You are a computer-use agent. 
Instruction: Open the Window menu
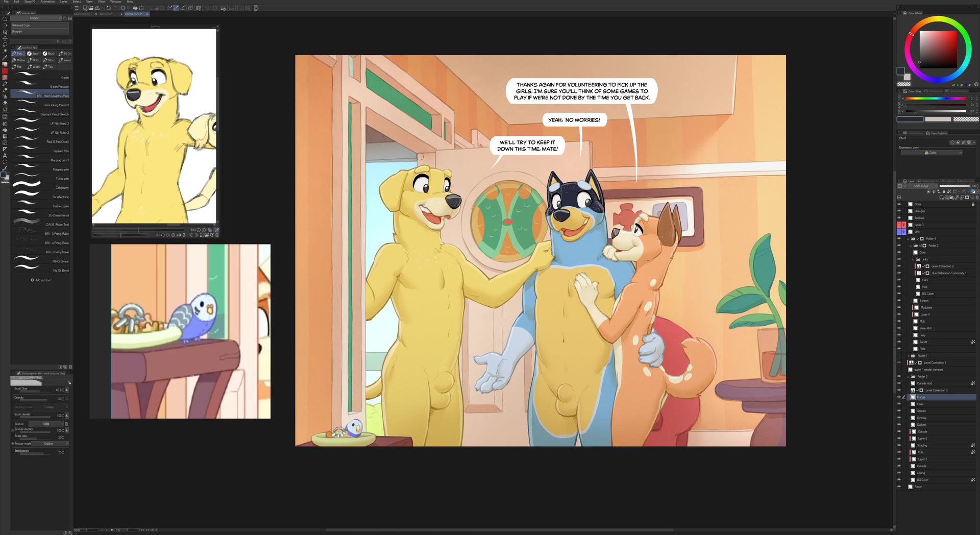pos(116,2)
